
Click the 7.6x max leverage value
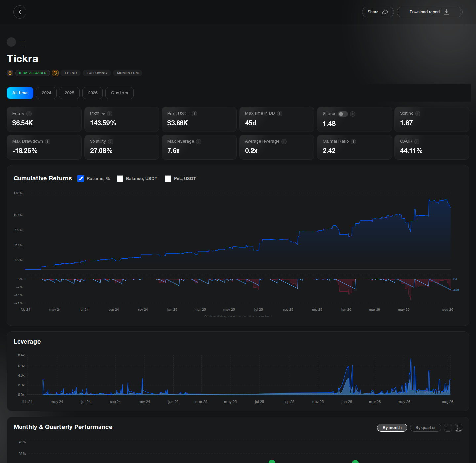[173, 151]
